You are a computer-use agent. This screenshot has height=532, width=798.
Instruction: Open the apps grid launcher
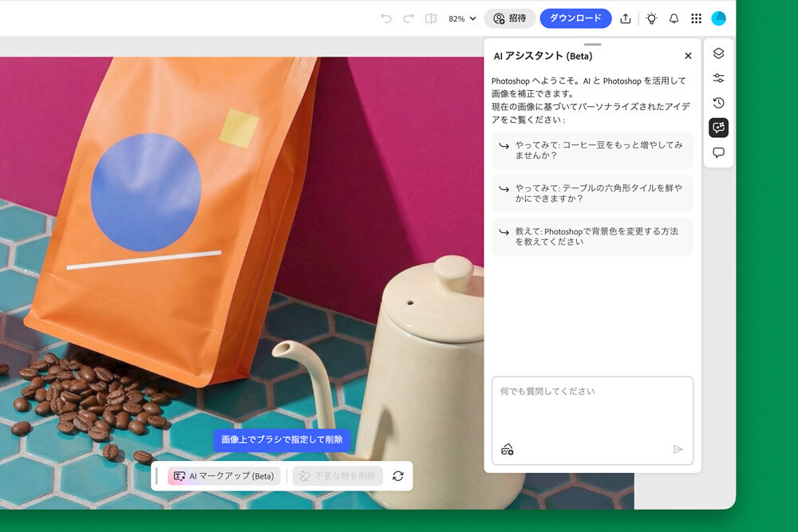[696, 18]
